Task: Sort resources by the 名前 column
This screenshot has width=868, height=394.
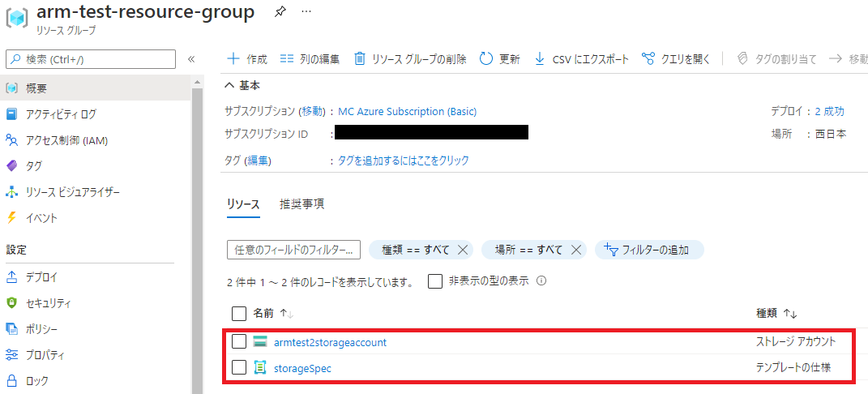Action: pos(273,313)
